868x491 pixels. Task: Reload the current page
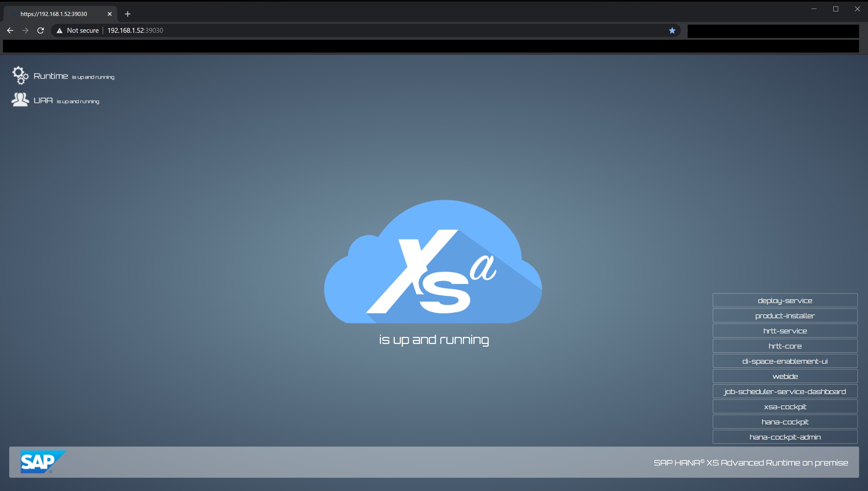40,30
